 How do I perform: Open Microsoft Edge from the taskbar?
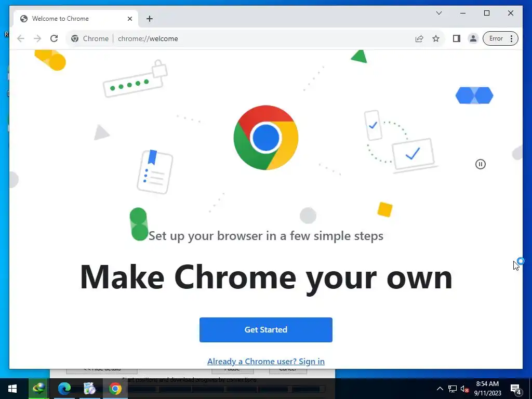point(64,389)
